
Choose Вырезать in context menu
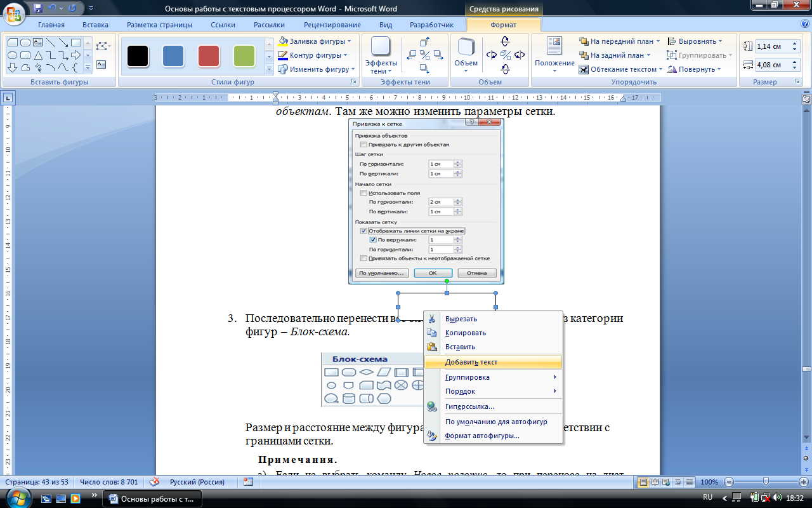tap(493, 319)
